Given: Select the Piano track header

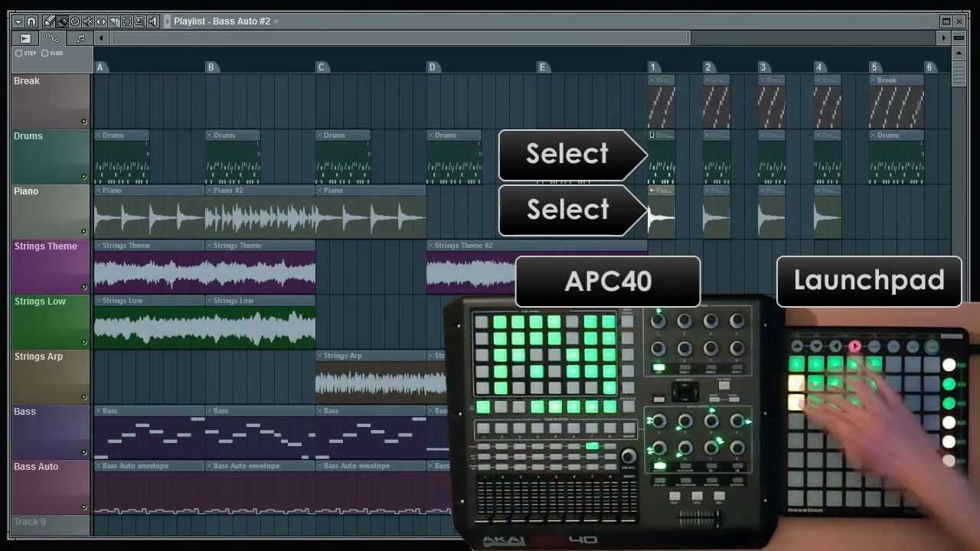Looking at the screenshot, I should (51, 211).
